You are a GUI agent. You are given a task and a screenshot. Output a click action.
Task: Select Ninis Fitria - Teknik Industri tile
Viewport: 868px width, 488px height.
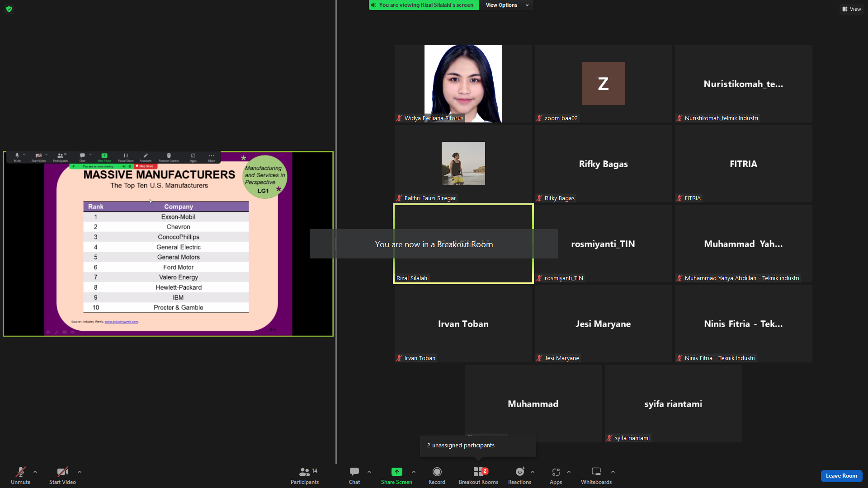click(x=743, y=324)
